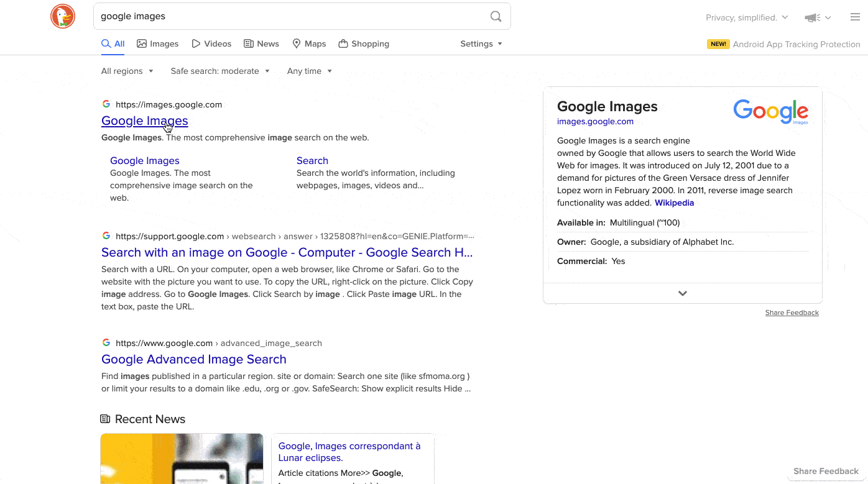Click Google favicon beside support.google.com result

106,236
